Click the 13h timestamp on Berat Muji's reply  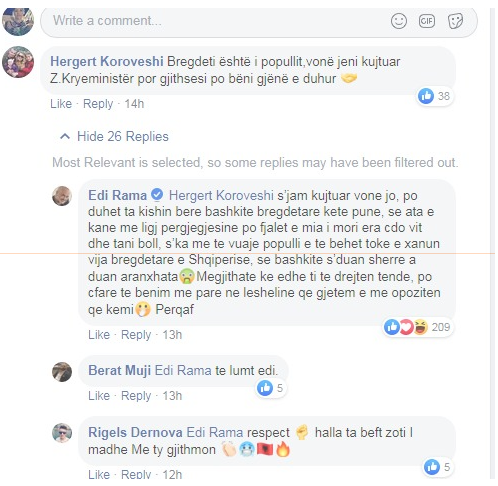click(172, 396)
